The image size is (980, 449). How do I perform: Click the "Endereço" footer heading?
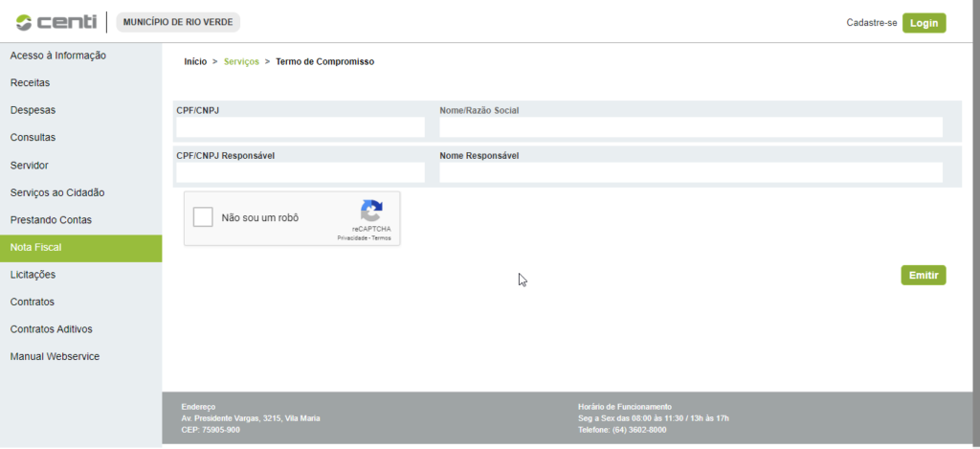pyautogui.click(x=198, y=407)
